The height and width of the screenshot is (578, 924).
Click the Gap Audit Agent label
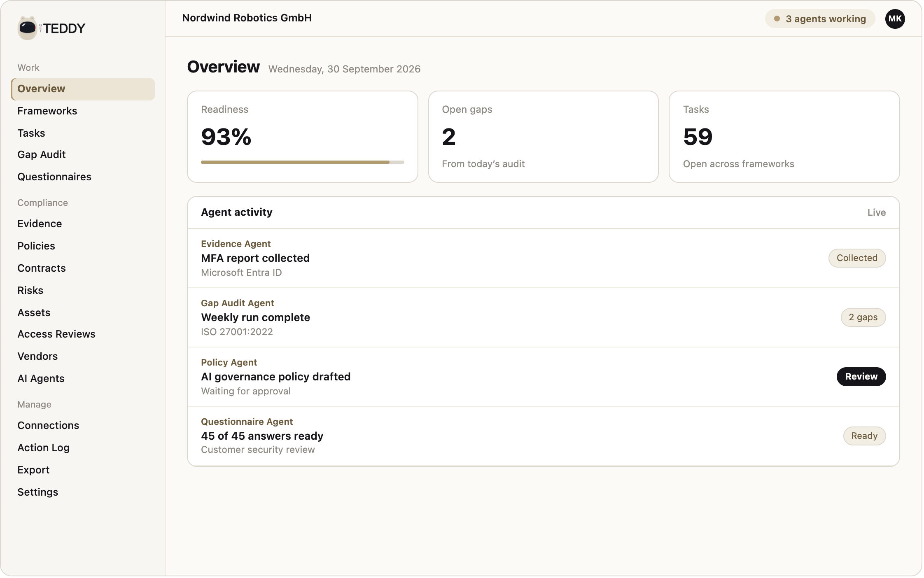pos(237,303)
